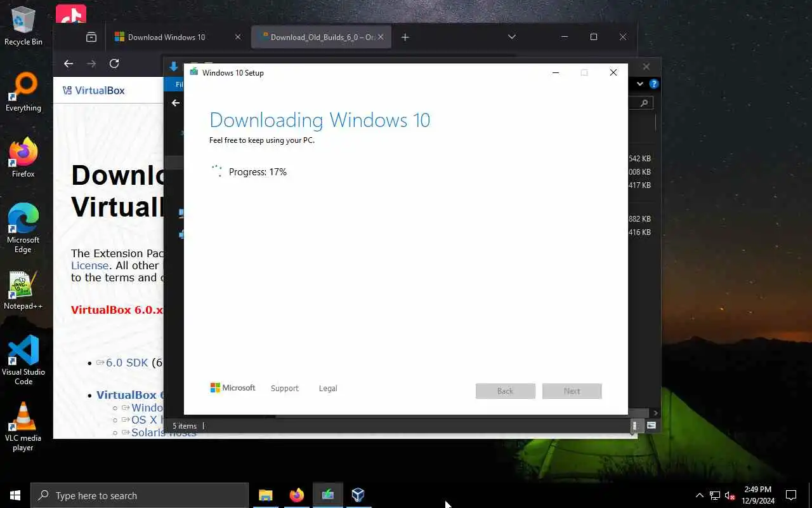
Task: Minimize the Firefox browser window
Action: pyautogui.click(x=565, y=37)
